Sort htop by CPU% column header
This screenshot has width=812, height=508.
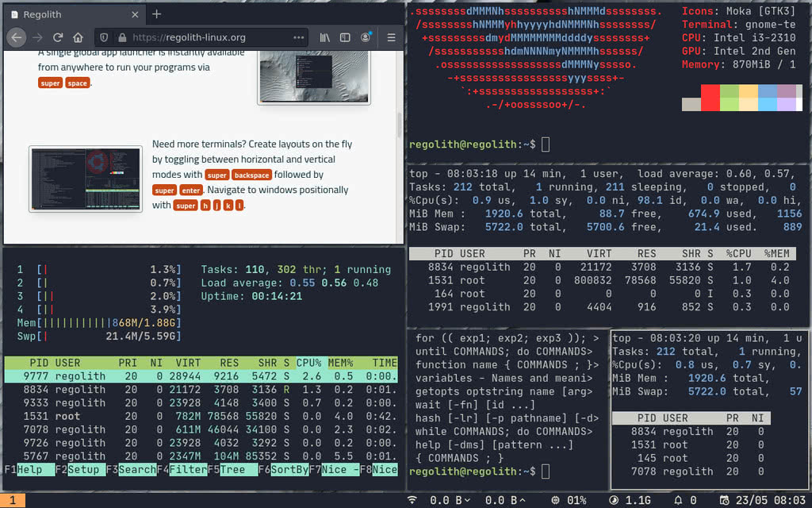[308, 363]
